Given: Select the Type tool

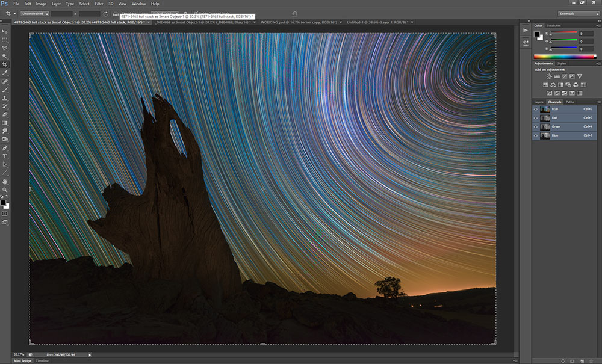Looking at the screenshot, I should pyautogui.click(x=5, y=156).
